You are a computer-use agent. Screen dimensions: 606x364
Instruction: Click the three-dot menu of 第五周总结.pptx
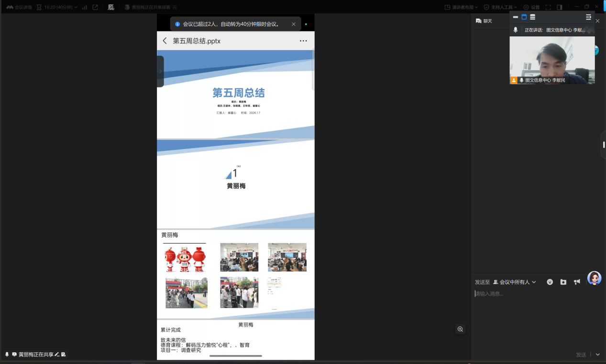pos(303,41)
